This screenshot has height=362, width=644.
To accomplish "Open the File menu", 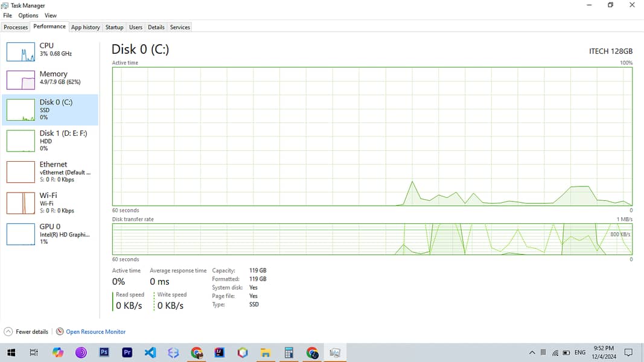I will [x=7, y=15].
